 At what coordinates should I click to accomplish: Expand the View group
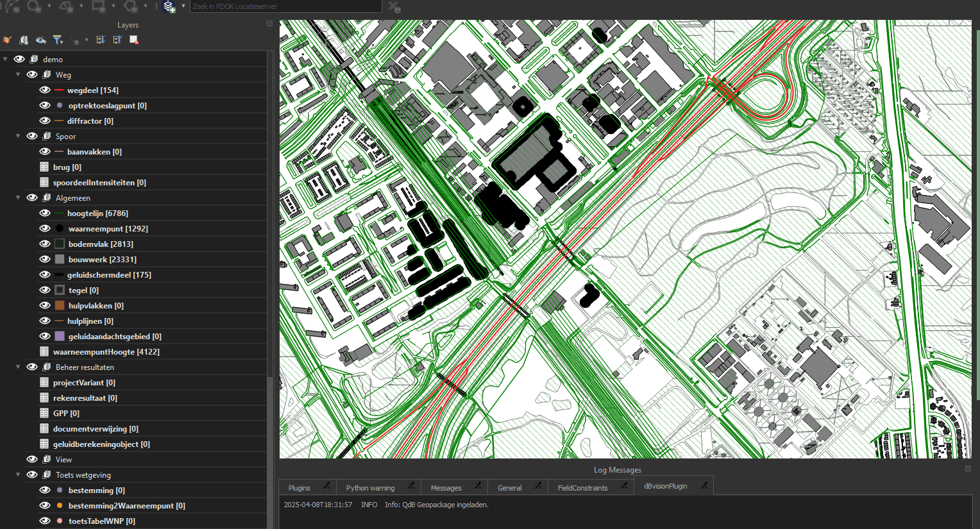point(17,459)
